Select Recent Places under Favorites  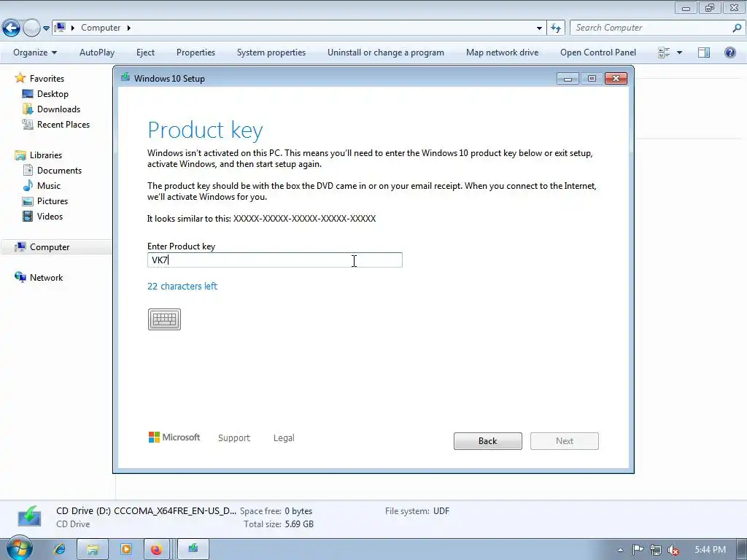63,124
